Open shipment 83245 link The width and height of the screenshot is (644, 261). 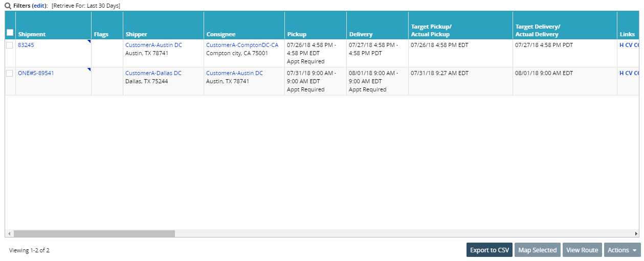pyautogui.click(x=26, y=45)
